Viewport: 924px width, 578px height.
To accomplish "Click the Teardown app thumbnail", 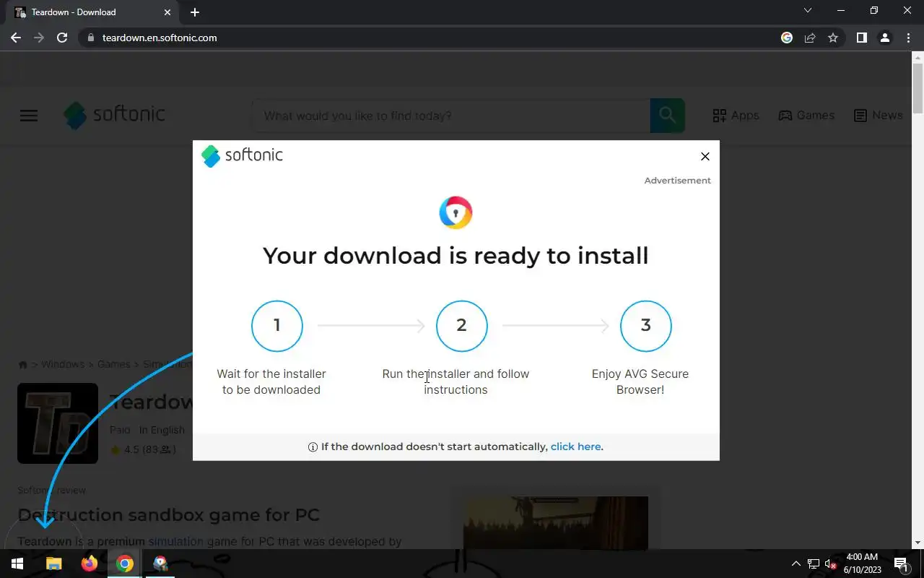I will (58, 423).
